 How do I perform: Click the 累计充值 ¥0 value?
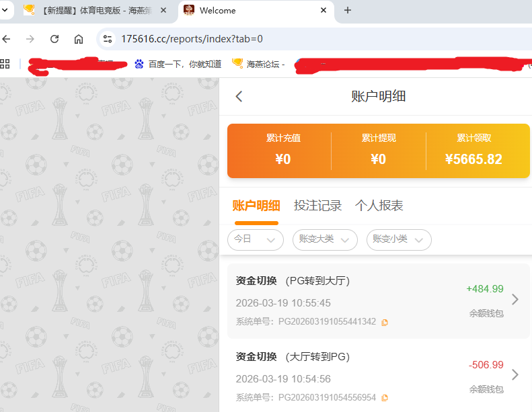point(283,159)
